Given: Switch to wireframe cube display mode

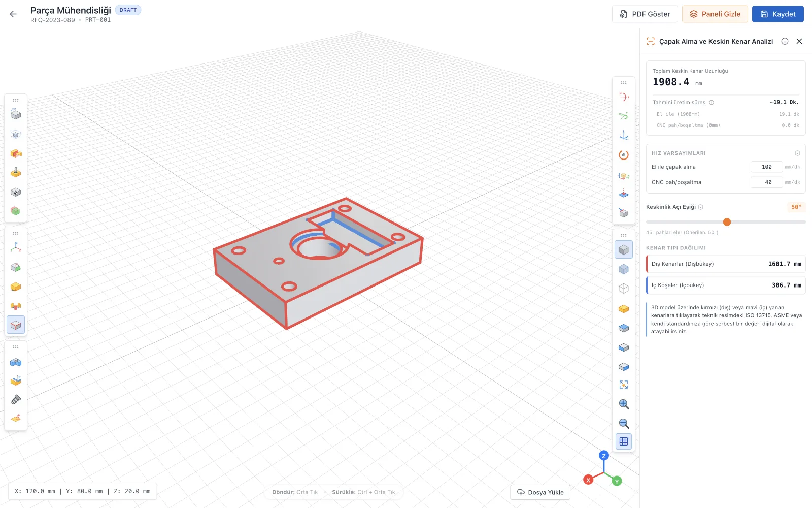Looking at the screenshot, I should point(624,289).
